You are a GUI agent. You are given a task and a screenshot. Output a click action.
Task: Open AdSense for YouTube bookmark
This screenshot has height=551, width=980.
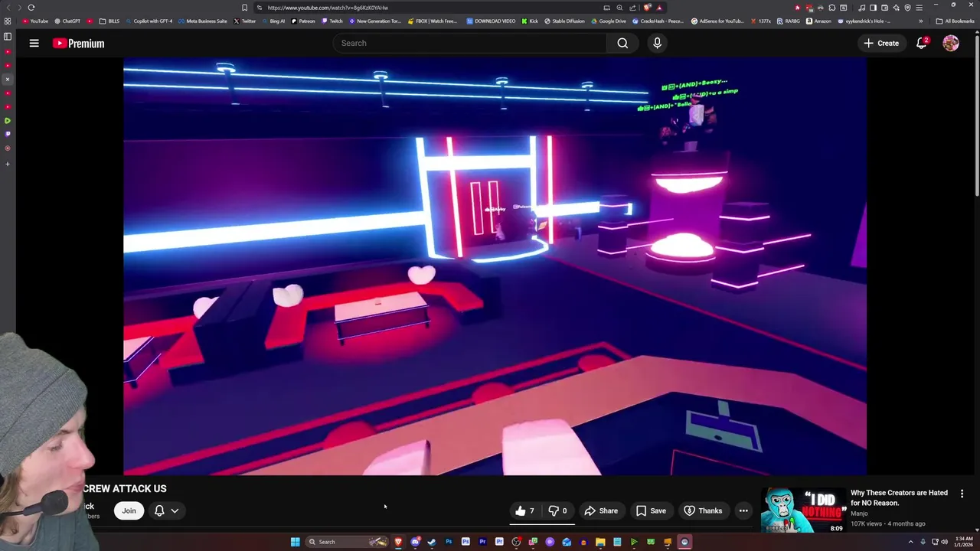(x=717, y=21)
